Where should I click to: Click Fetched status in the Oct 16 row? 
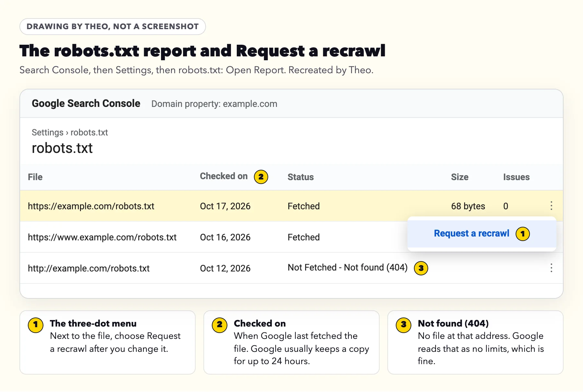pyautogui.click(x=303, y=237)
